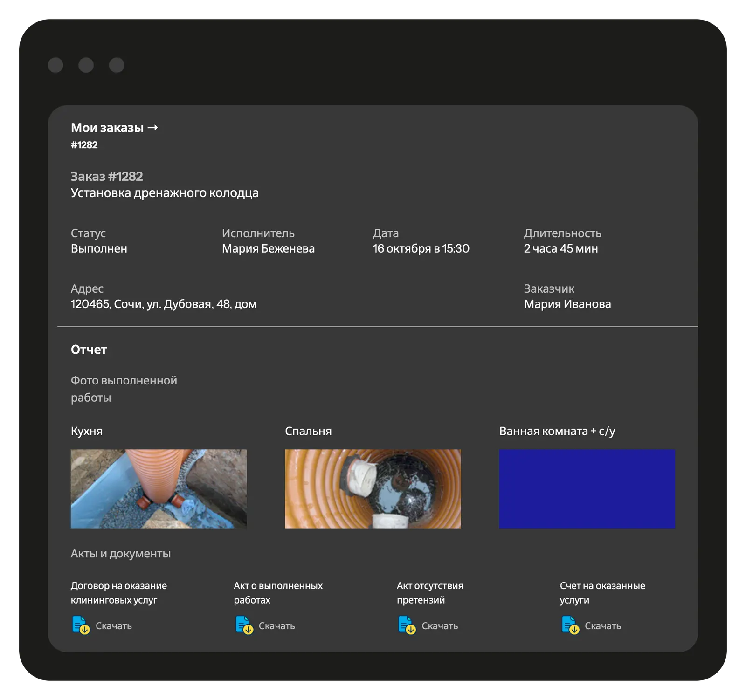Viewport: 746px width, 700px height.
Task: Select the blue Ванная комната placeholder image
Action: 587,489
